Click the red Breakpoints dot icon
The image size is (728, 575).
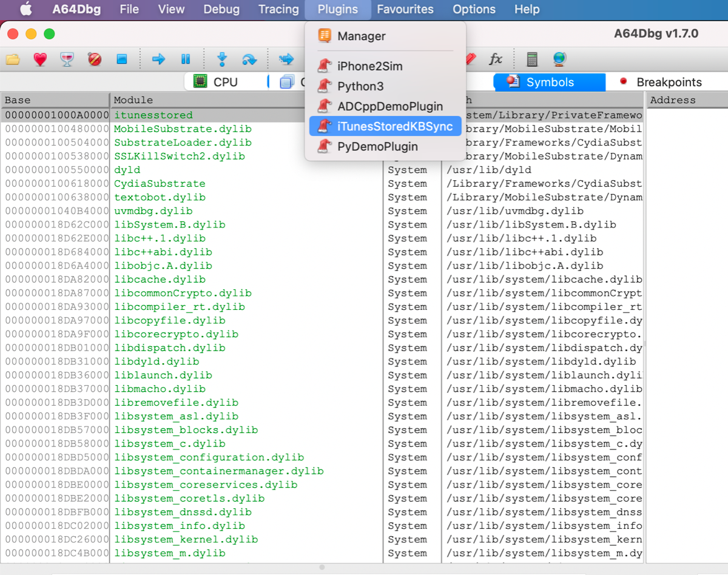coord(623,82)
